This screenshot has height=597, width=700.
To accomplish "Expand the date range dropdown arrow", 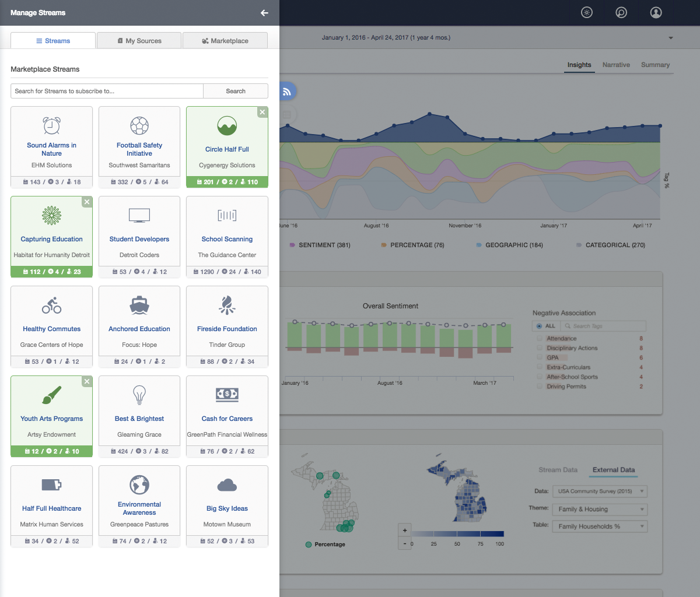I will (x=671, y=38).
